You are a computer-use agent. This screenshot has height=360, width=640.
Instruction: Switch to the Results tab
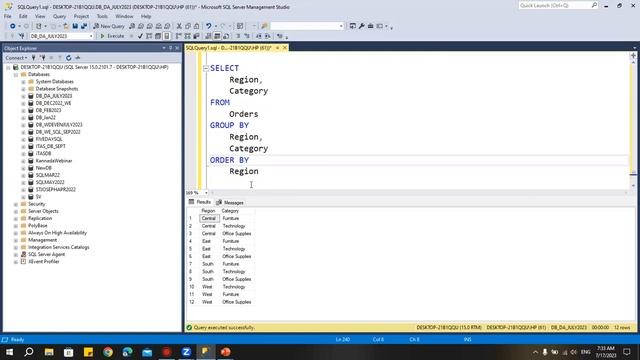[200, 202]
